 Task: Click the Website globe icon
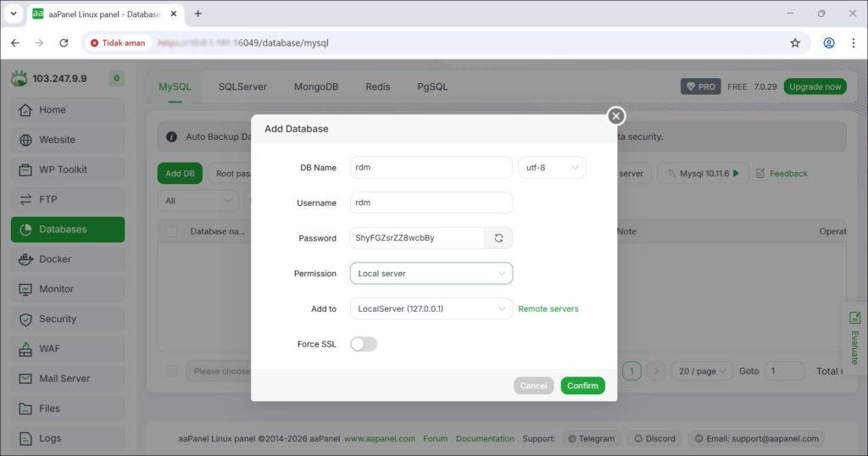25,140
